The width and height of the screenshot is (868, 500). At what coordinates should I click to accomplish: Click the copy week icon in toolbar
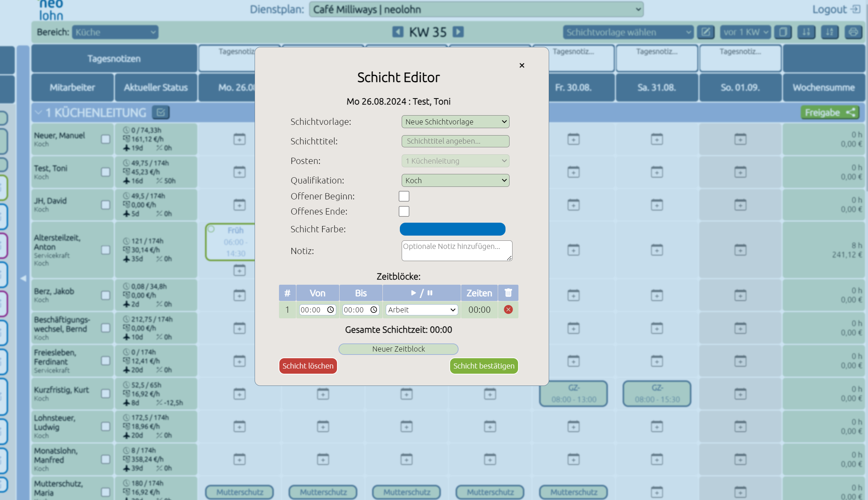(x=783, y=32)
